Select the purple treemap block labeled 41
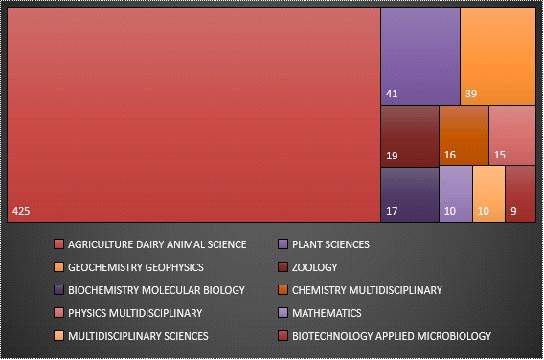This screenshot has width=544, height=360. 420,56
